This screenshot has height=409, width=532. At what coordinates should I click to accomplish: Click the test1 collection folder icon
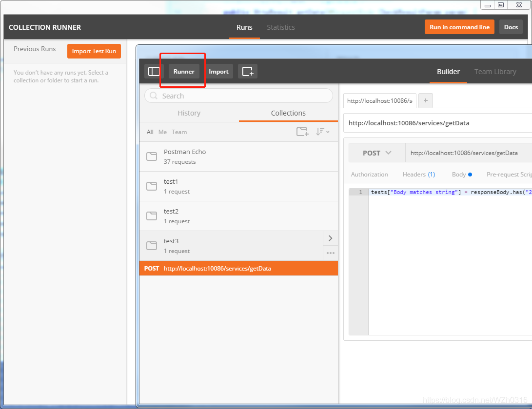click(x=152, y=186)
